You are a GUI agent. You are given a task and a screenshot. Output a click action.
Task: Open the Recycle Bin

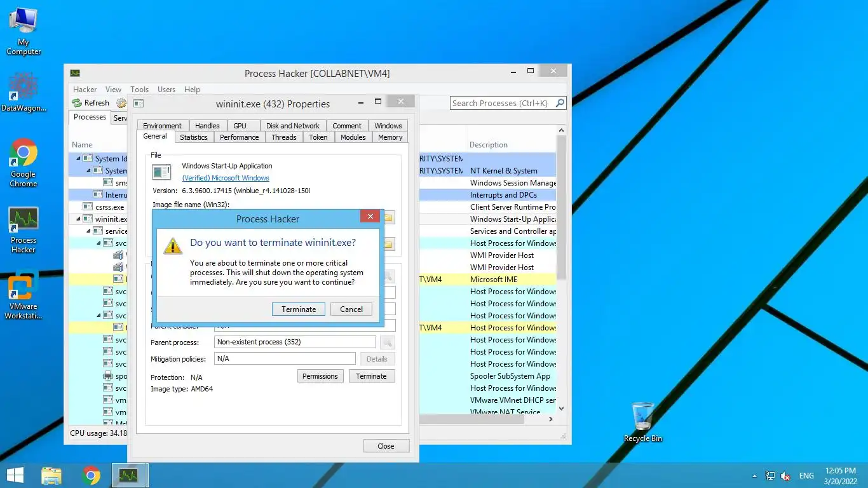[x=643, y=422]
